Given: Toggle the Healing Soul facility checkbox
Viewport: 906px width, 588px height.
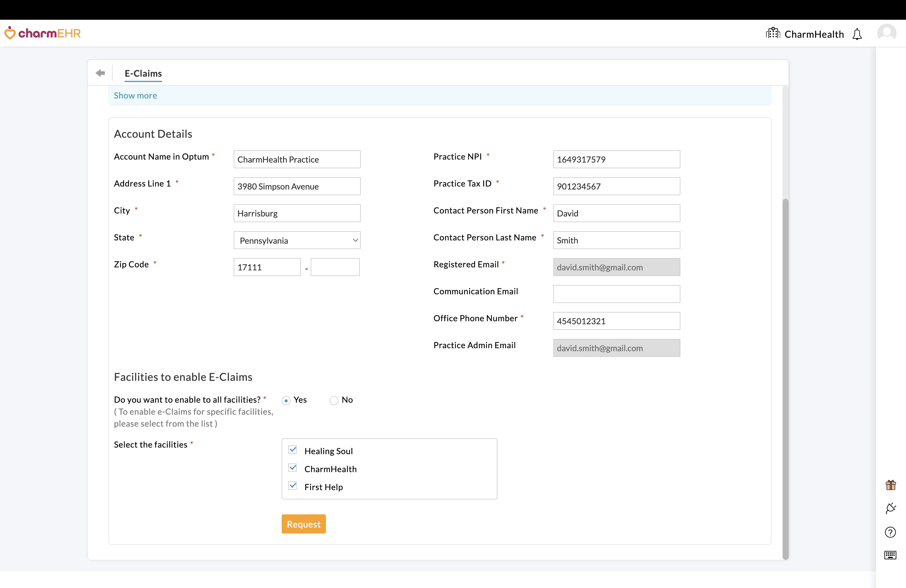Looking at the screenshot, I should pyautogui.click(x=292, y=450).
